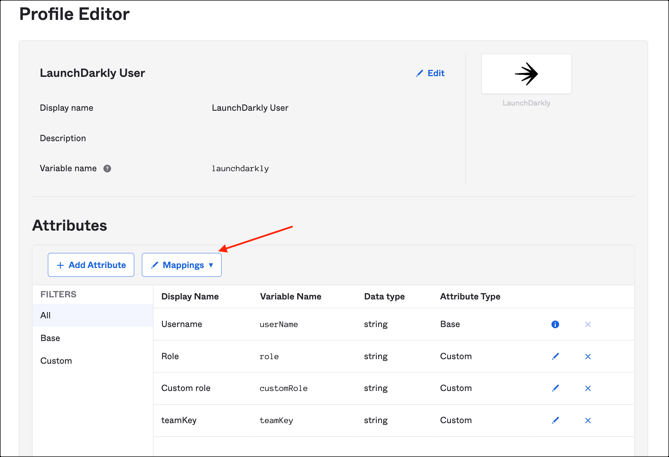Remove the teamKey attribute

coord(588,420)
